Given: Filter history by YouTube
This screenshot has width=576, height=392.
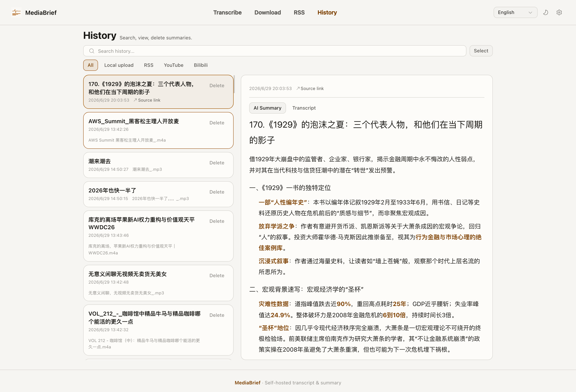Looking at the screenshot, I should [x=173, y=65].
